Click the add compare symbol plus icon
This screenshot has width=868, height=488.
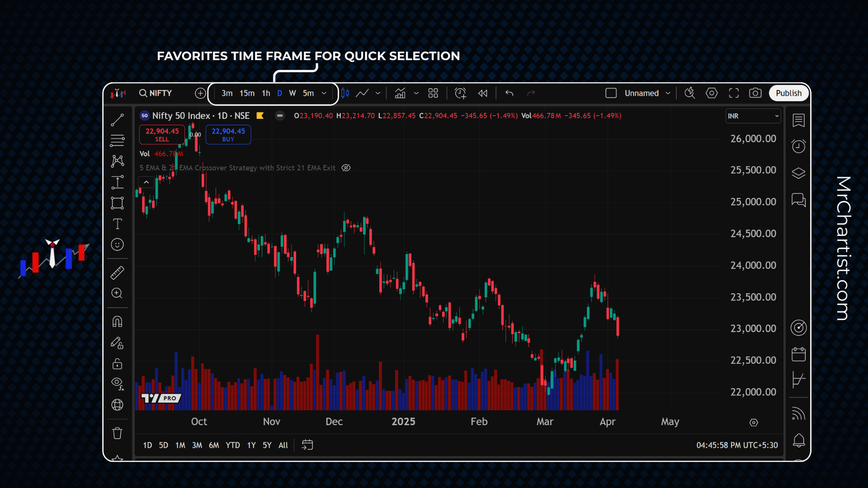click(x=200, y=93)
